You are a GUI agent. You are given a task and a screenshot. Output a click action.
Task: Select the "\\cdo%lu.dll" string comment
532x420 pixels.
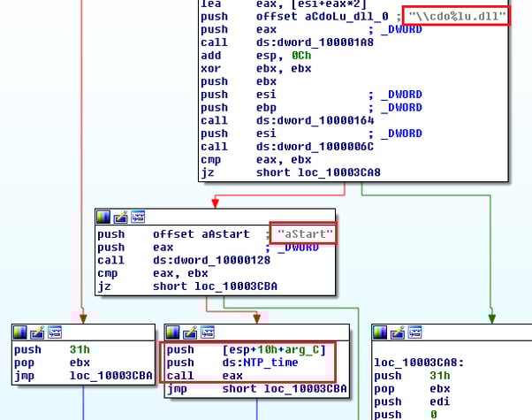(459, 15)
